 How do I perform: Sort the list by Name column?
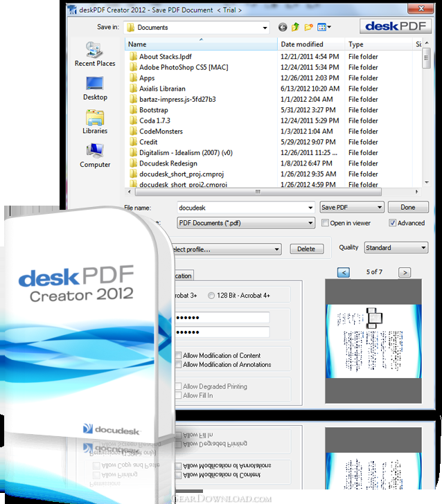pyautogui.click(x=201, y=44)
